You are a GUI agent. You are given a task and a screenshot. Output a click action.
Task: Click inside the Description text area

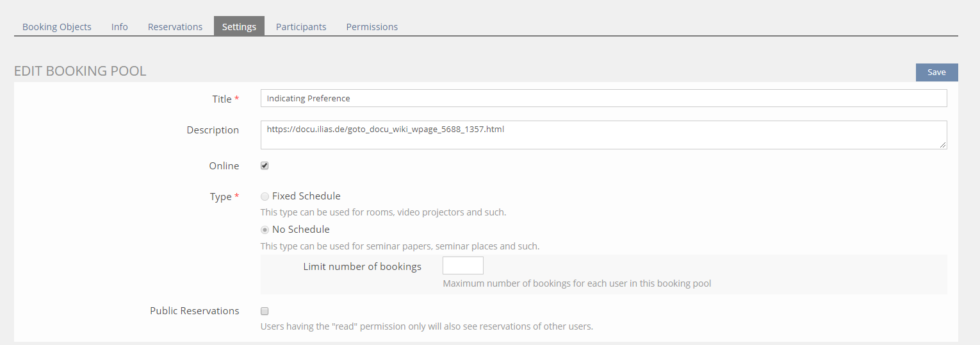[x=602, y=135]
